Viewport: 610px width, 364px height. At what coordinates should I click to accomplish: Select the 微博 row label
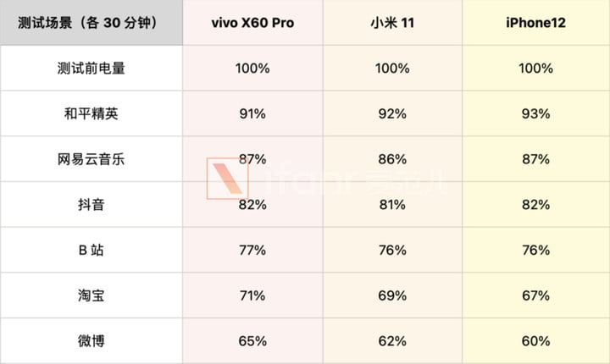pyautogui.click(x=91, y=341)
